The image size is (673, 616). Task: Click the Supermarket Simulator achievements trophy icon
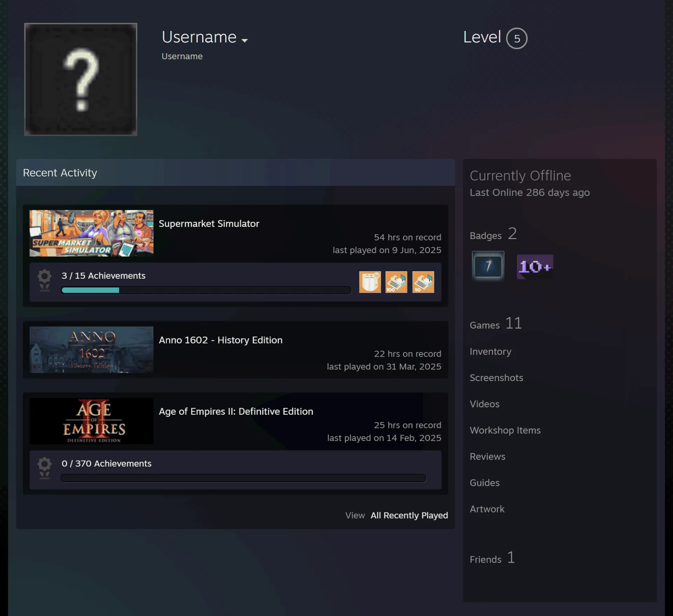point(45,280)
